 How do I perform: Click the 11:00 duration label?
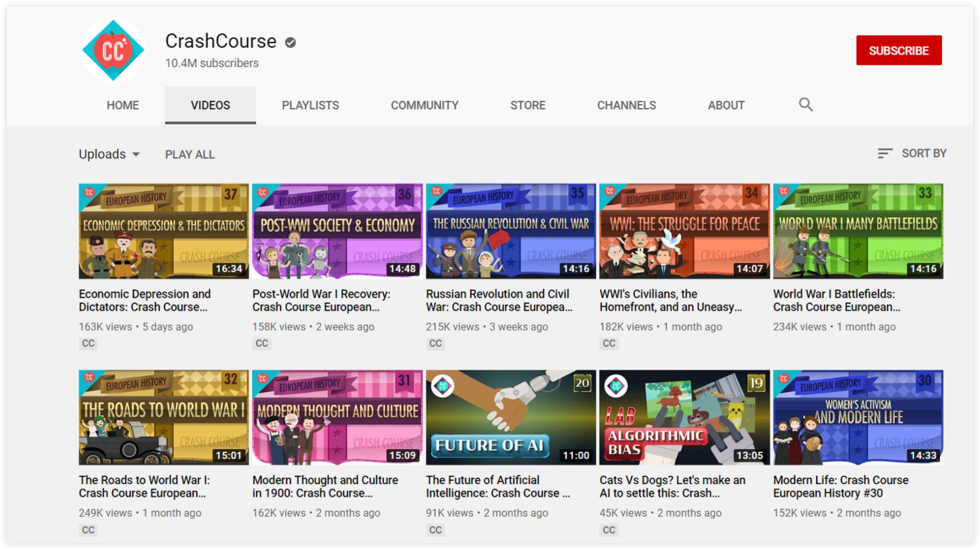coord(576,455)
